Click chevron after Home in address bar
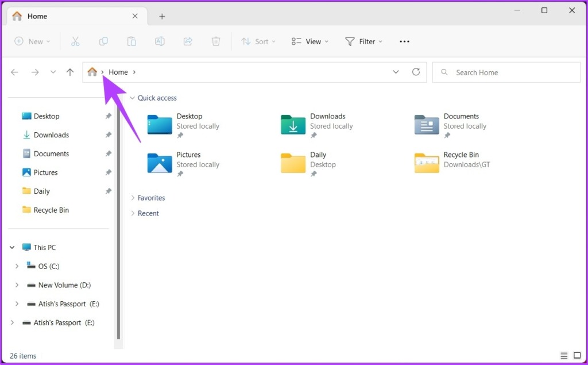588x365 pixels. click(134, 72)
